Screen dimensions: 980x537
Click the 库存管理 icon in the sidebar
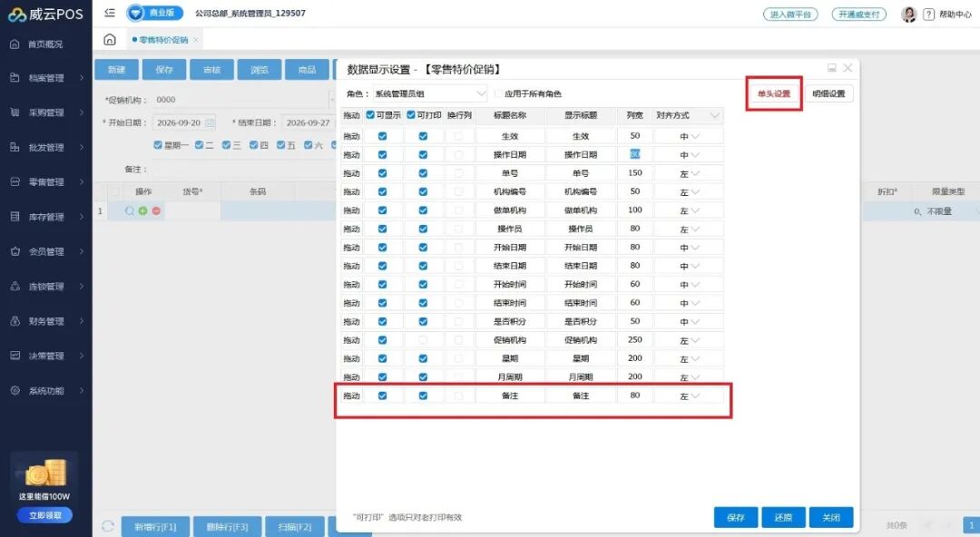[15, 217]
